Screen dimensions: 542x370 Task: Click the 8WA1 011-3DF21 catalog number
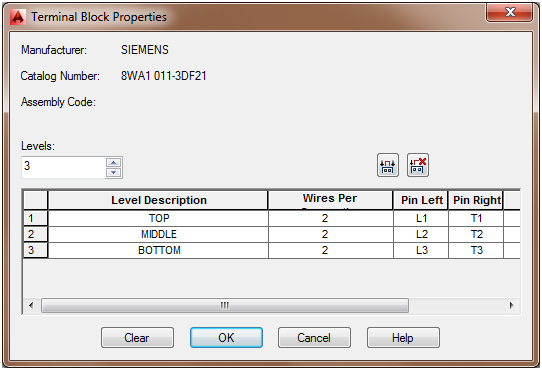163,76
